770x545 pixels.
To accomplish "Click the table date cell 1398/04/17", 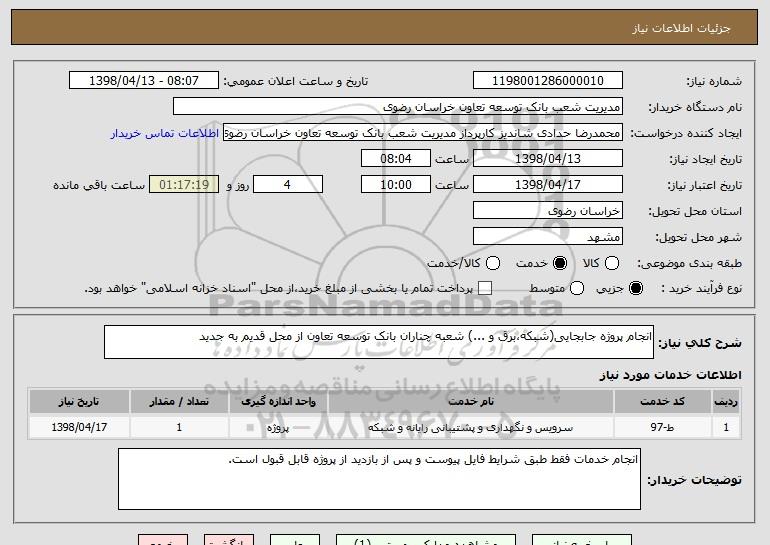I will (79, 427).
